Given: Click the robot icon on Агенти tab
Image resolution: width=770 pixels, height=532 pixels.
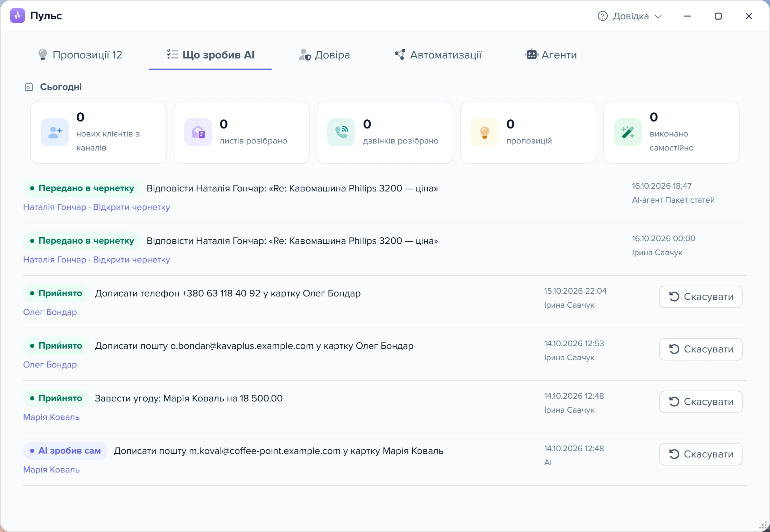Looking at the screenshot, I should click(531, 54).
